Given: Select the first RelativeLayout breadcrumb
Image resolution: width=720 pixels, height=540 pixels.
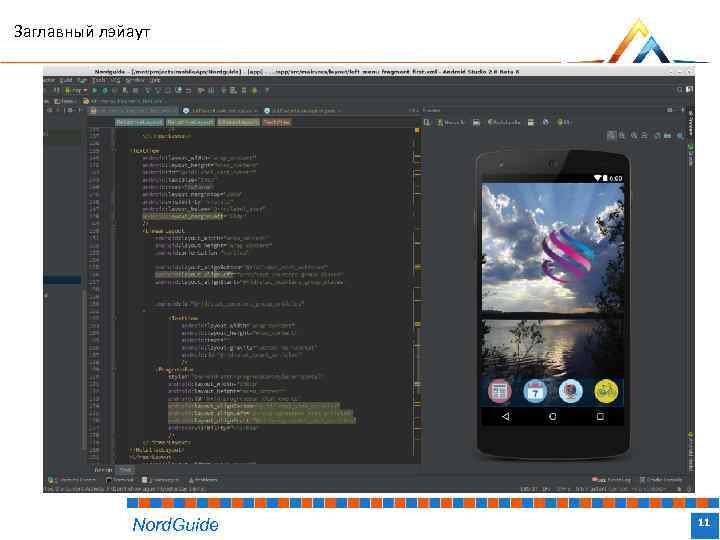Looking at the screenshot, I should [139, 122].
